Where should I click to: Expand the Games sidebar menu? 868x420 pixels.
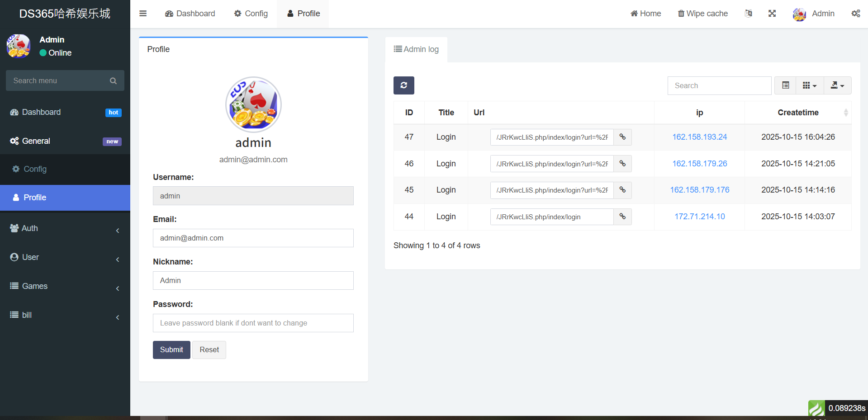click(65, 286)
